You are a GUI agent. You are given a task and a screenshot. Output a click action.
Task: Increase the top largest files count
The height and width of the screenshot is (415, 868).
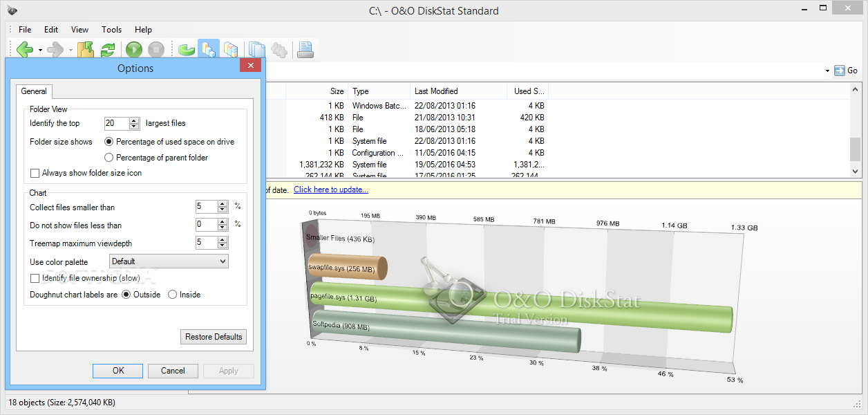pyautogui.click(x=134, y=120)
